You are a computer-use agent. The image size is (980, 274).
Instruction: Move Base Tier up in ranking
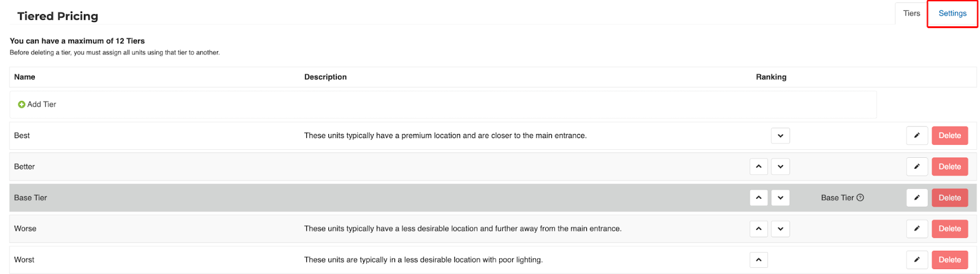(758, 198)
